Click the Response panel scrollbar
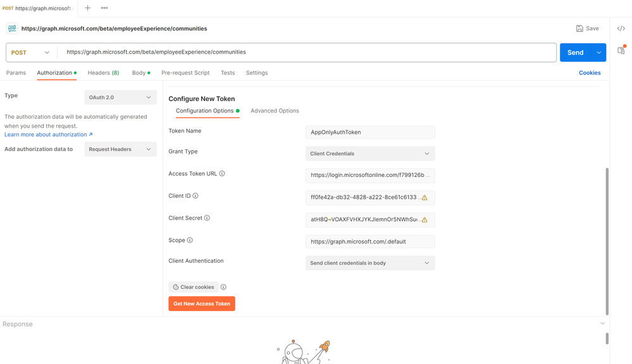This screenshot has height=364, width=632. click(607, 338)
